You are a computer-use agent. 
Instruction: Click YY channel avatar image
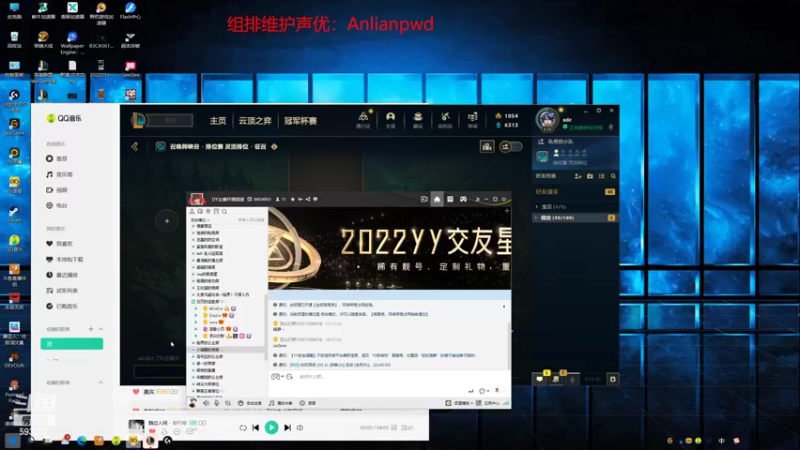pos(197,199)
